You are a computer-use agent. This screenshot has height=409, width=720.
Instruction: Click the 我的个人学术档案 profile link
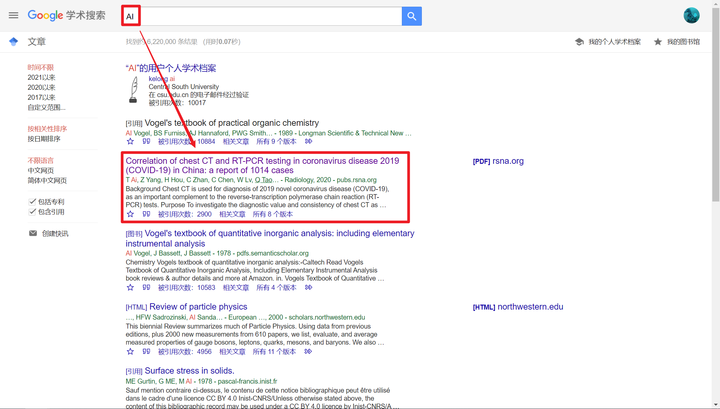click(608, 42)
